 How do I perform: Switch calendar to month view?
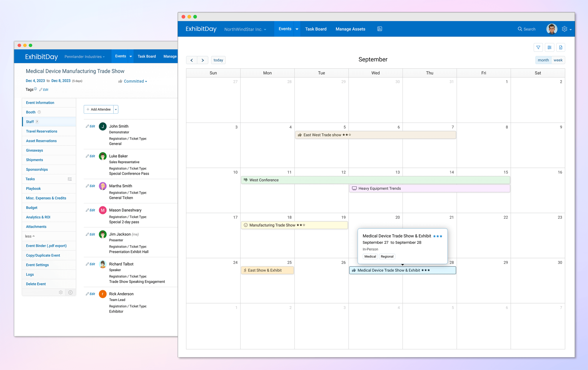click(x=543, y=60)
